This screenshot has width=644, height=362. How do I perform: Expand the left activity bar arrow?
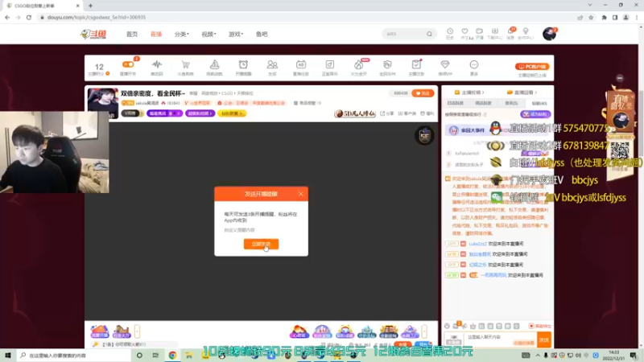point(137,331)
